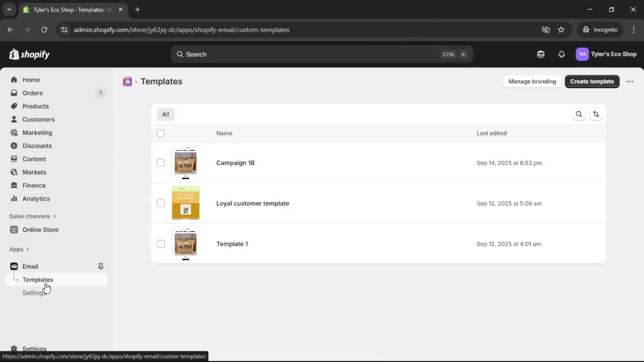Open the browser tab list dropdown
Image resolution: width=644 pixels, height=362 pixels.
pos(9,9)
